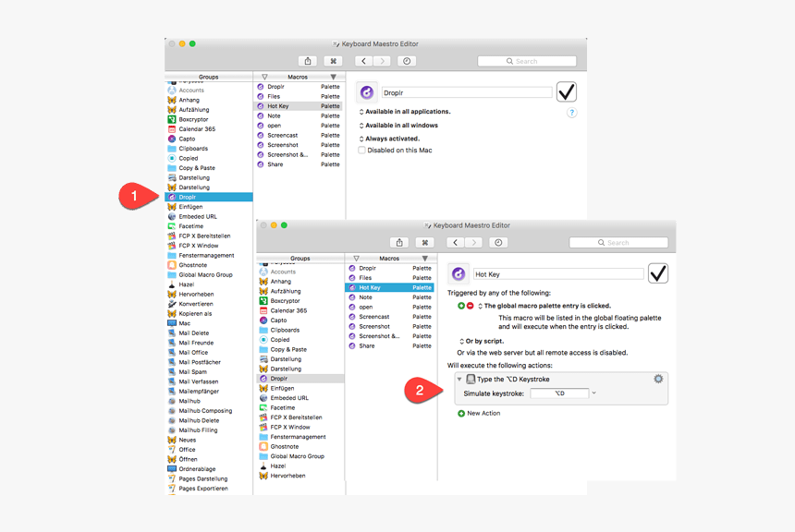Select Files macro in front window

coord(390,278)
